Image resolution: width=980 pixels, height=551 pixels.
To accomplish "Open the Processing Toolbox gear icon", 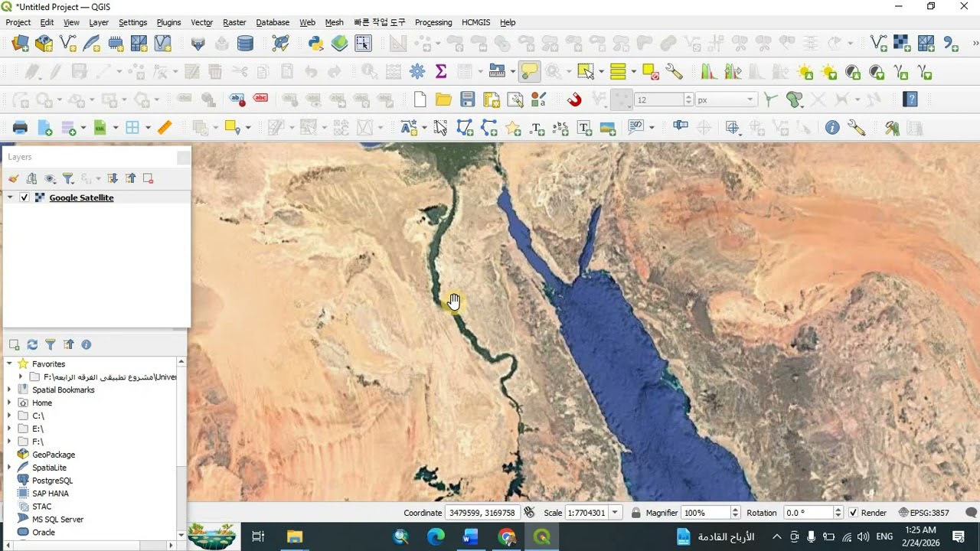I will point(417,72).
